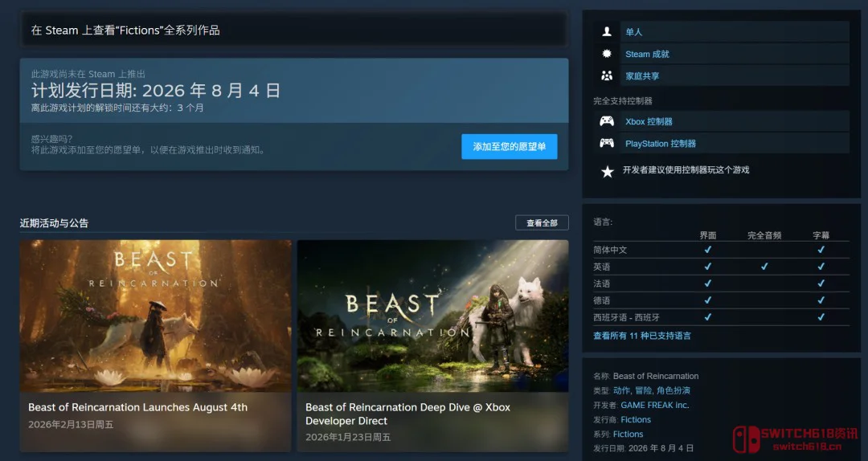868x461 pixels.
Task: Click the 冒险 genre link
Action: (x=643, y=390)
